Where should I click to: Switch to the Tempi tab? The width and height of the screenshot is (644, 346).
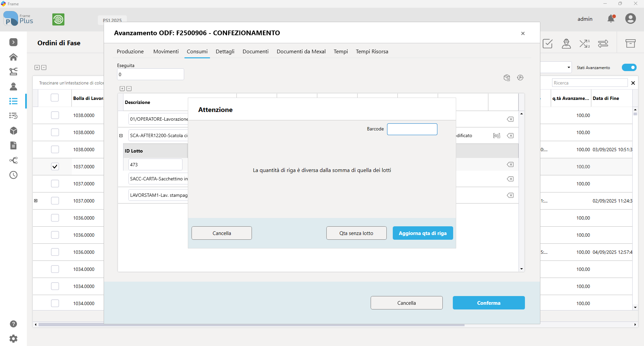341,52
